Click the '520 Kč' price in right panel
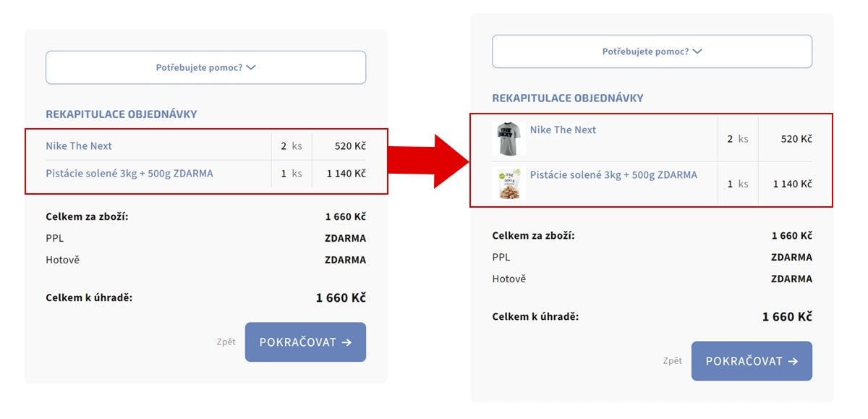Screen dimensions: 868x419 pyautogui.click(x=796, y=139)
